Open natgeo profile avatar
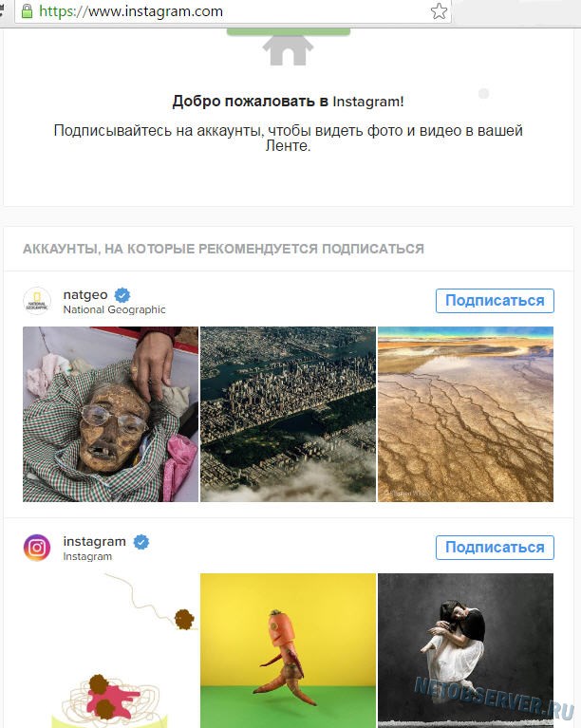 pos(37,301)
